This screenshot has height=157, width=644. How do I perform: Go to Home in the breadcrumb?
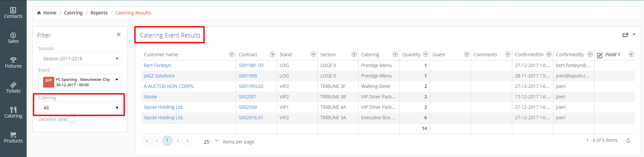(x=50, y=13)
